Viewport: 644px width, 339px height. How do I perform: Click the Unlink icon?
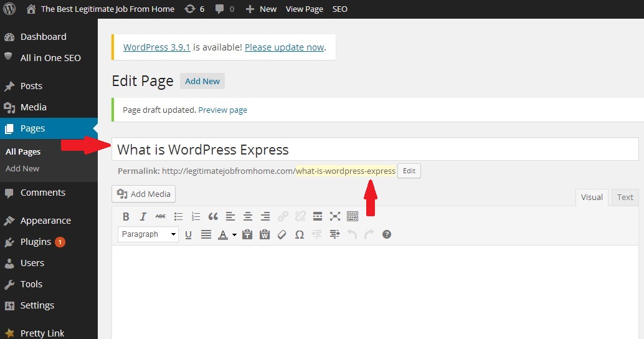[300, 217]
